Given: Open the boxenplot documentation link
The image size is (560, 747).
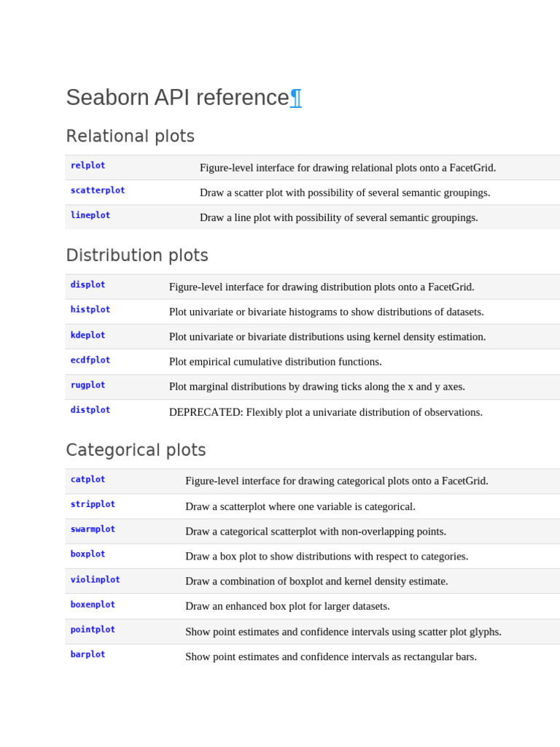Looking at the screenshot, I should [x=93, y=604].
